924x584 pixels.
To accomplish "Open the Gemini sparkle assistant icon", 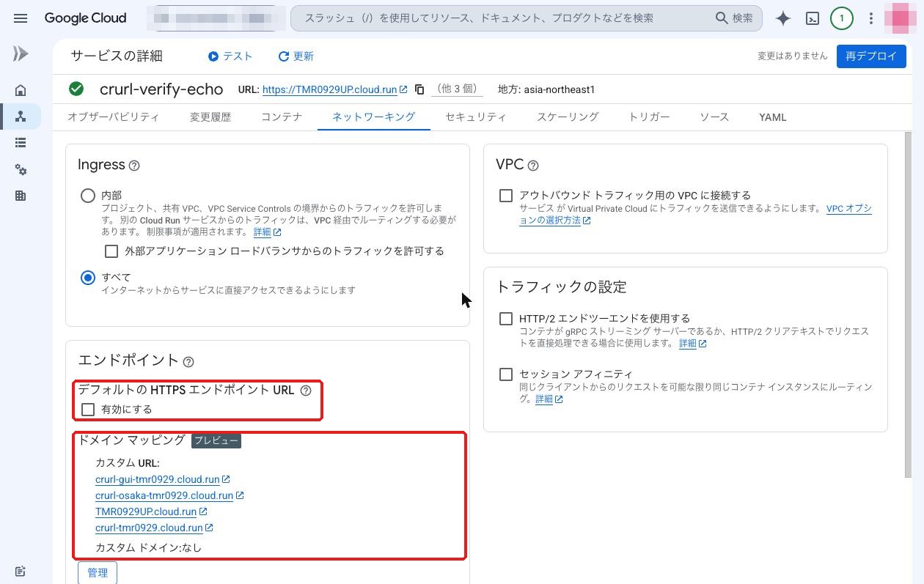I will click(783, 18).
